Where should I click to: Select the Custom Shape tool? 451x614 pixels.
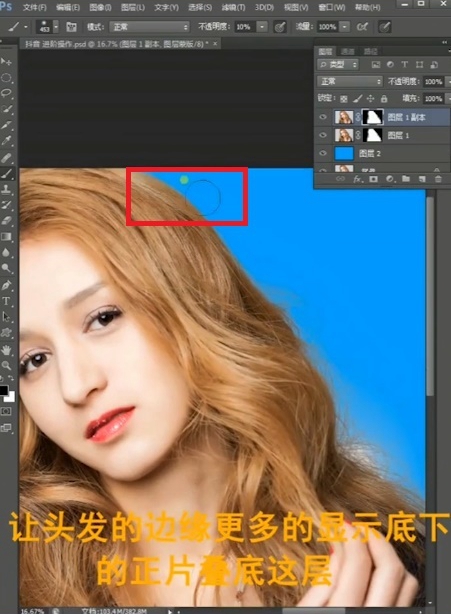[x=6, y=333]
